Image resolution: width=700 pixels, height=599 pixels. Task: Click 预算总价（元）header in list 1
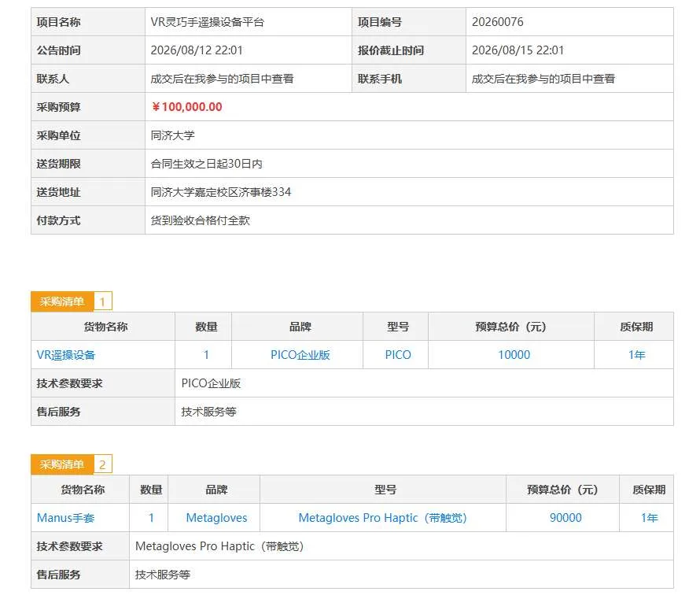510,327
